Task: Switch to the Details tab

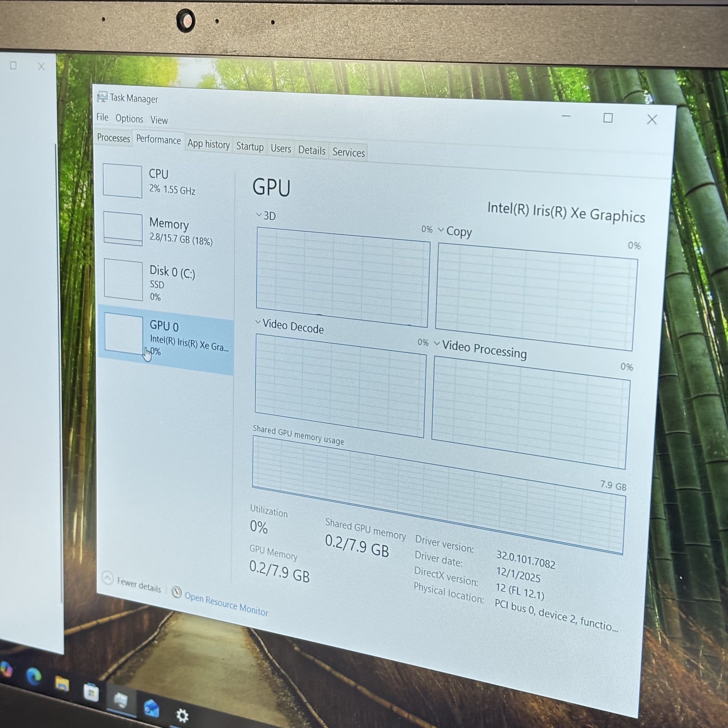Action: [312, 151]
